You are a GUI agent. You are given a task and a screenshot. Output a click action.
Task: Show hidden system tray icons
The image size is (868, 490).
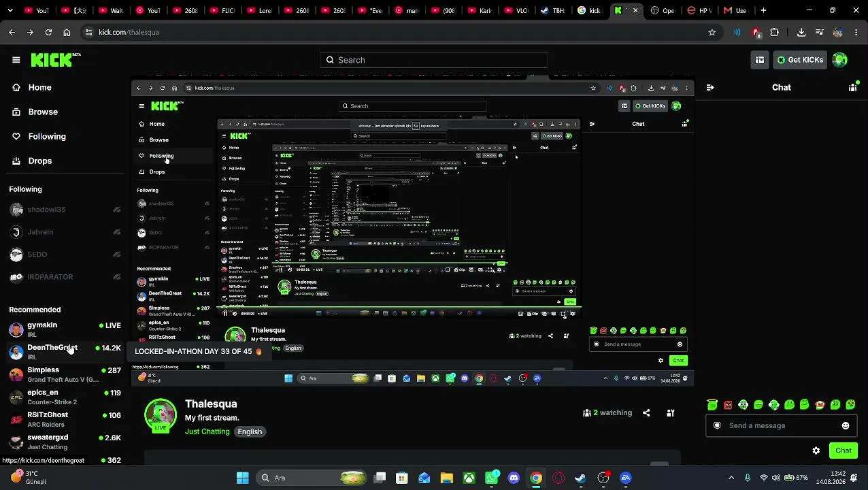click(731, 478)
